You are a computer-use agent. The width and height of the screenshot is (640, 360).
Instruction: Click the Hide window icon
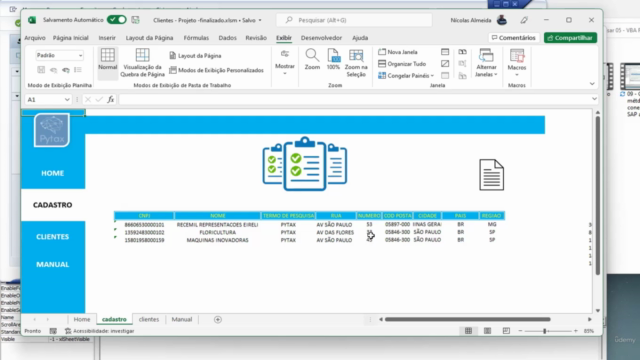pos(445,64)
